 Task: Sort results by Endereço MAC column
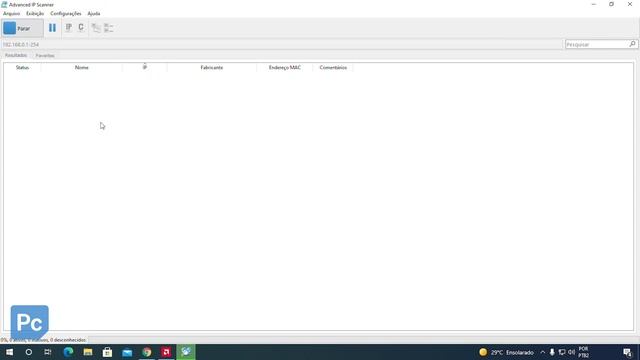click(284, 67)
